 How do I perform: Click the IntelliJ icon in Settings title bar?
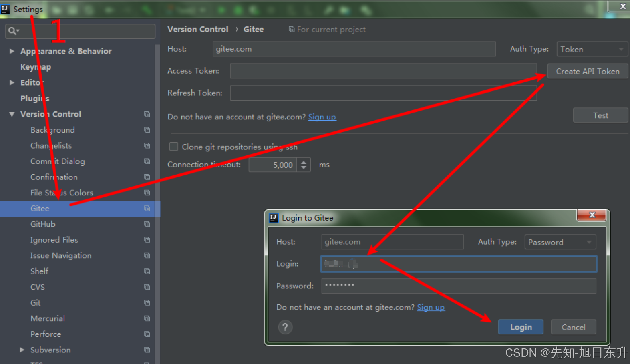(5, 9)
